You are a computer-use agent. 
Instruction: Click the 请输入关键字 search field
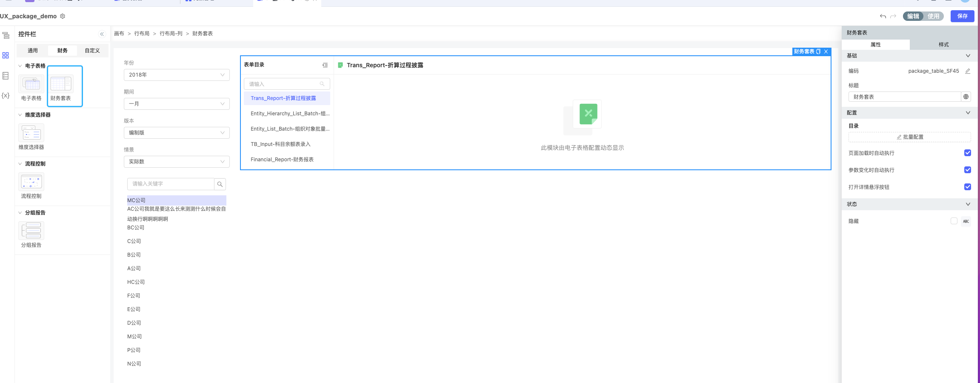(171, 184)
